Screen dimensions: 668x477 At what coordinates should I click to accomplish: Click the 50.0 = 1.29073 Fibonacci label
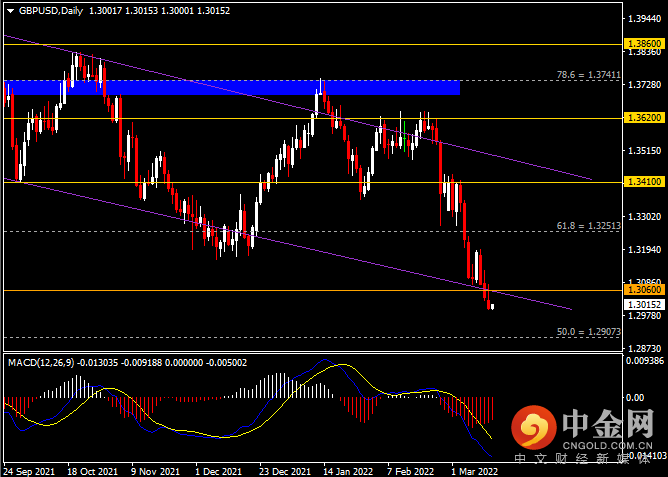point(588,331)
